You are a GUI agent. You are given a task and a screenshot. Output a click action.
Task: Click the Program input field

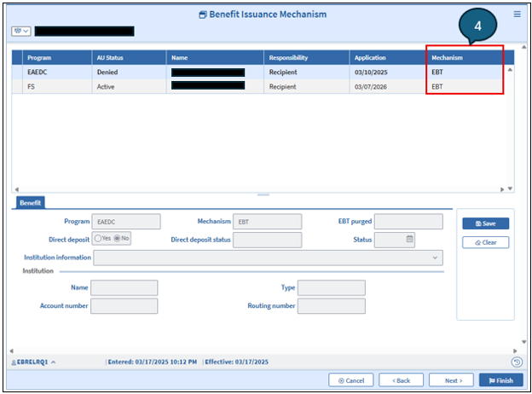point(126,222)
